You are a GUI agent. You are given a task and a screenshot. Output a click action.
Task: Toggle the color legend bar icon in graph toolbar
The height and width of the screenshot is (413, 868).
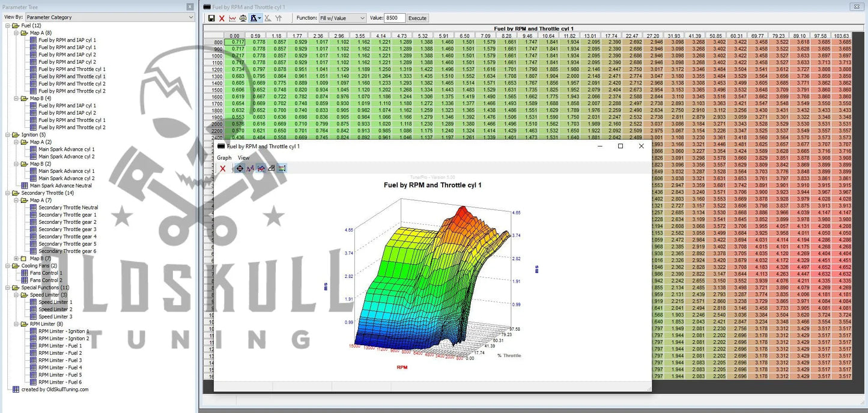282,169
